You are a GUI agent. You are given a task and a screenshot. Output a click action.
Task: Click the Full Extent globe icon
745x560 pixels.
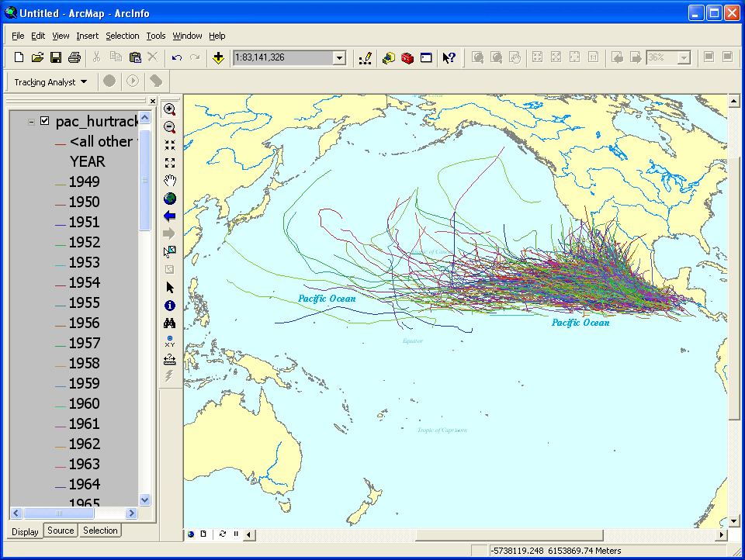click(170, 199)
